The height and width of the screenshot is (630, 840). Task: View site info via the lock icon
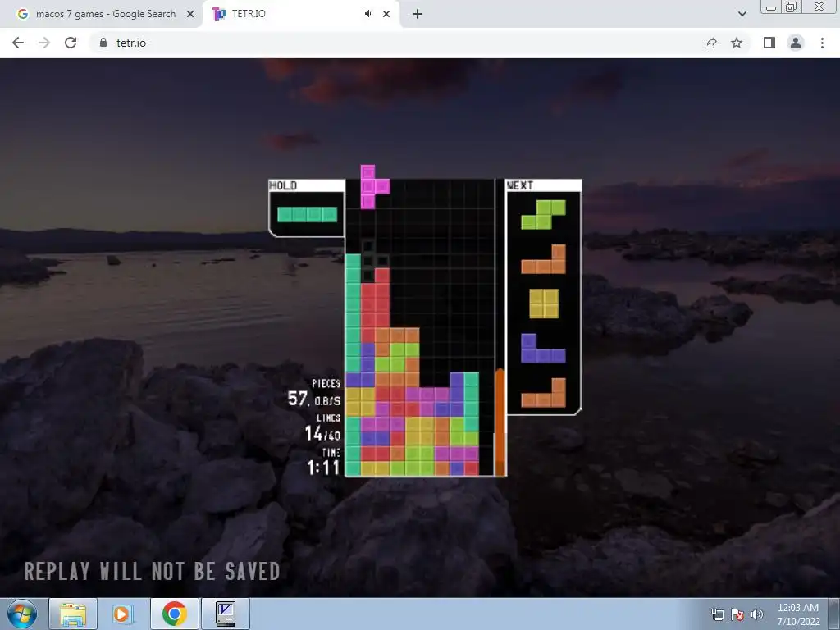[x=103, y=43]
